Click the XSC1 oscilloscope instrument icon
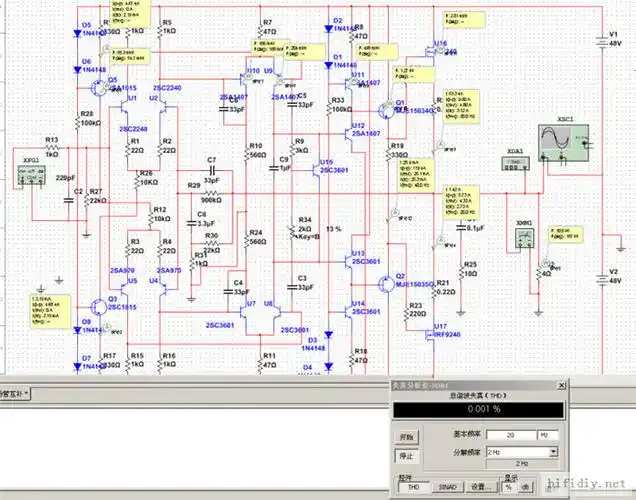This screenshot has height=500, width=636. (x=561, y=146)
